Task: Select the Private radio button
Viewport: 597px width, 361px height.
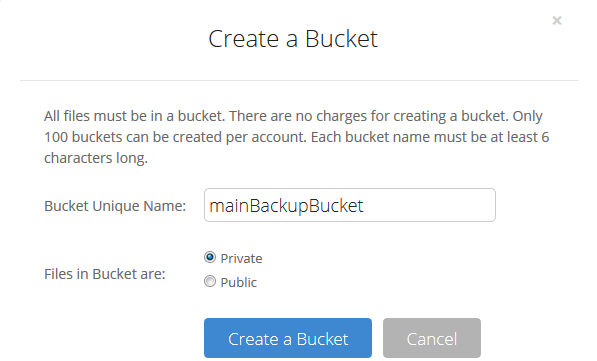Action: coord(210,257)
